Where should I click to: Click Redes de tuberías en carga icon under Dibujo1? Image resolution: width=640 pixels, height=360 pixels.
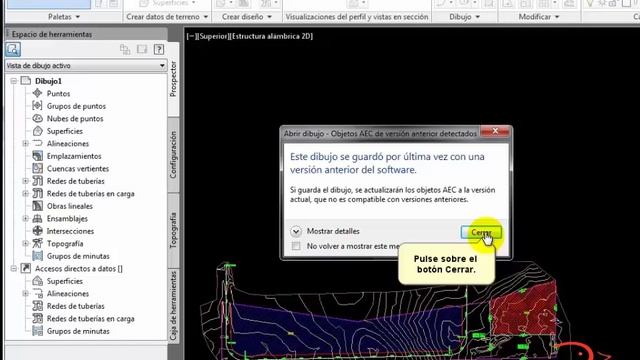pos(38,193)
